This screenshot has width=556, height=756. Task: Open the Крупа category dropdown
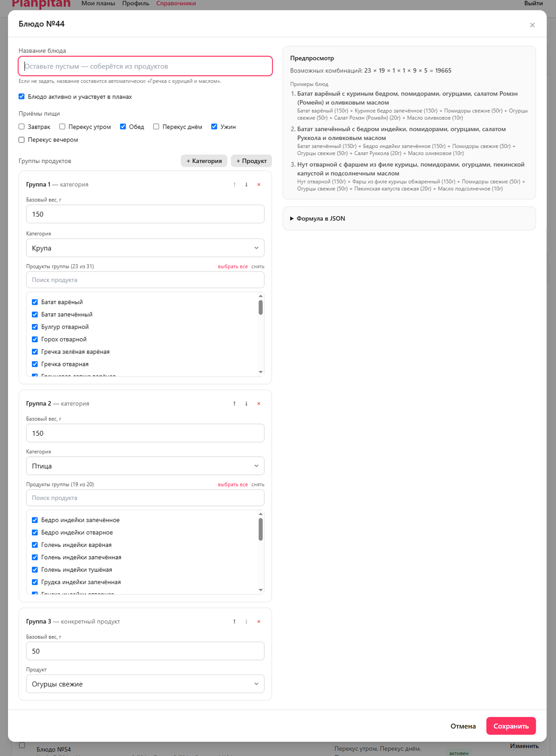145,248
